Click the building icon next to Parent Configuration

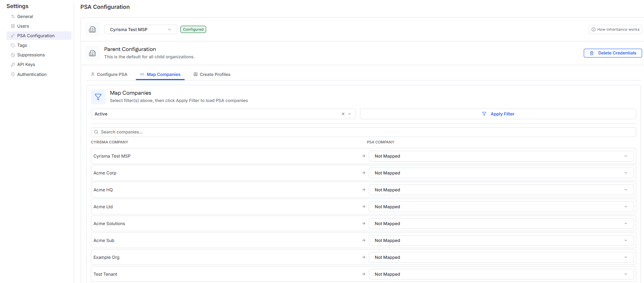[92, 53]
